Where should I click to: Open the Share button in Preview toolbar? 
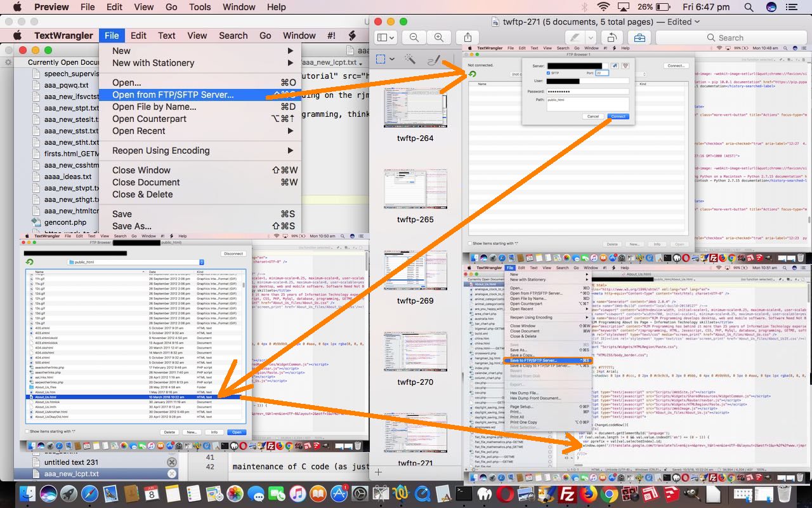[468, 37]
